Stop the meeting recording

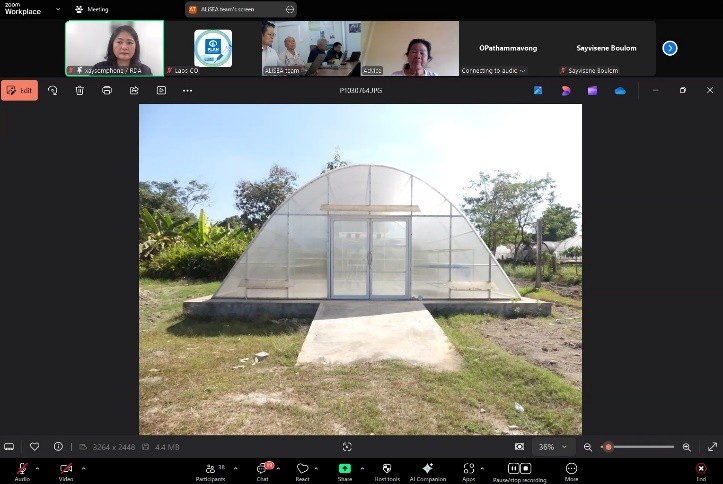(x=526, y=469)
